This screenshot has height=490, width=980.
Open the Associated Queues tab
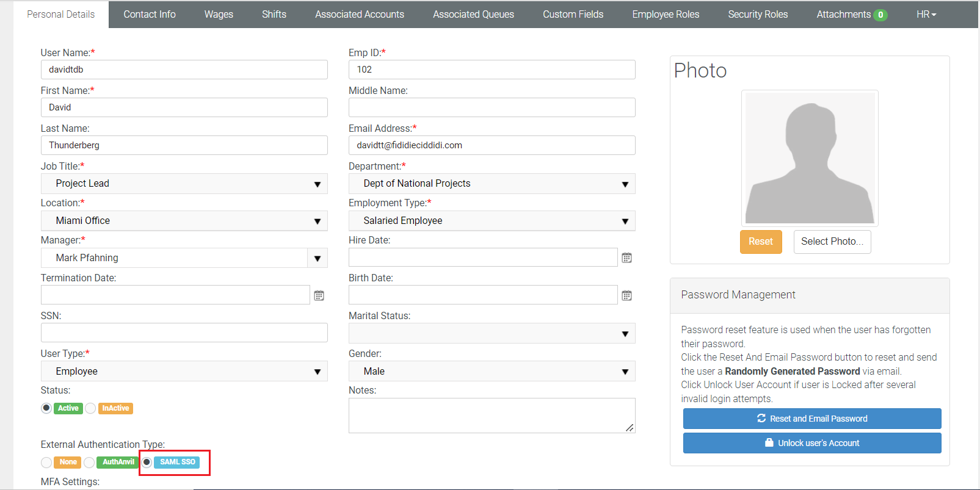[474, 15]
